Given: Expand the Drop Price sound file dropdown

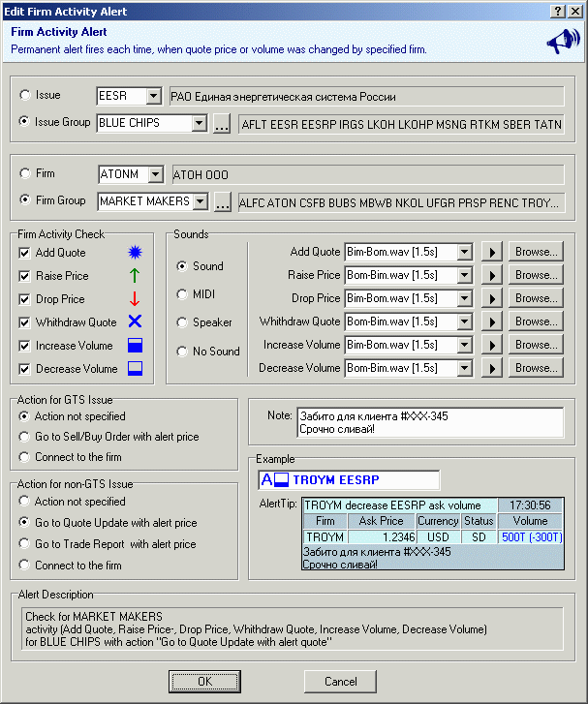Looking at the screenshot, I should [465, 298].
